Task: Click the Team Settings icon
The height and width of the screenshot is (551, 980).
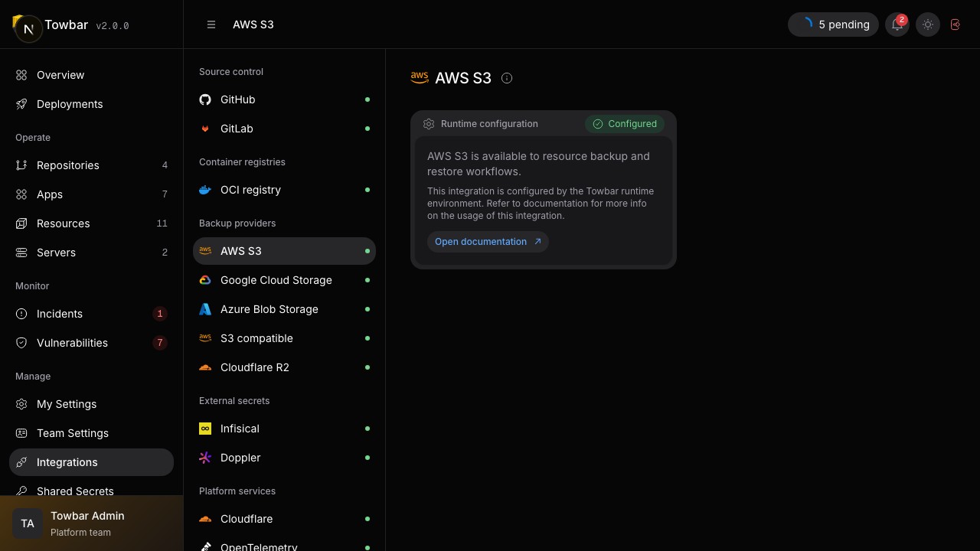Action: coord(21,433)
